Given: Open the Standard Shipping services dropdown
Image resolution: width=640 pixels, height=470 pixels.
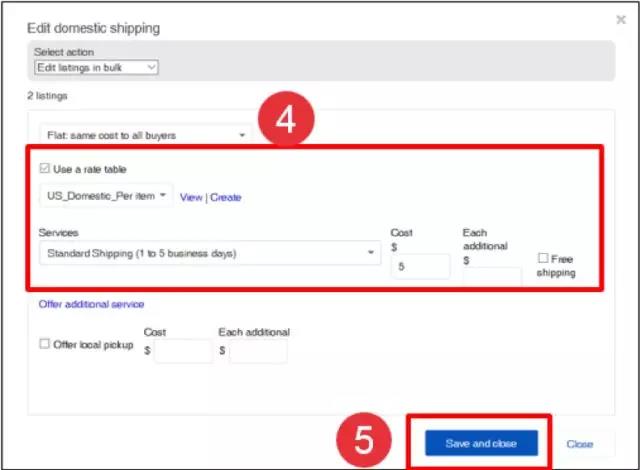Looking at the screenshot, I should coord(210,253).
